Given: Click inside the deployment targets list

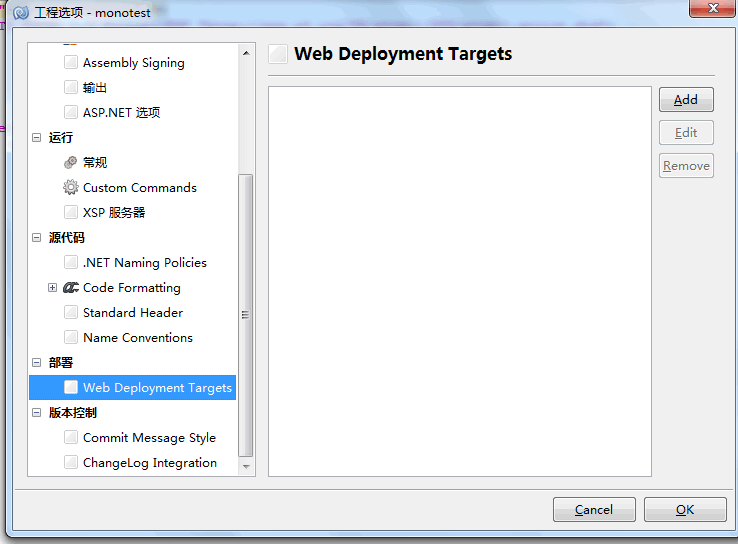Looking at the screenshot, I should (x=460, y=281).
